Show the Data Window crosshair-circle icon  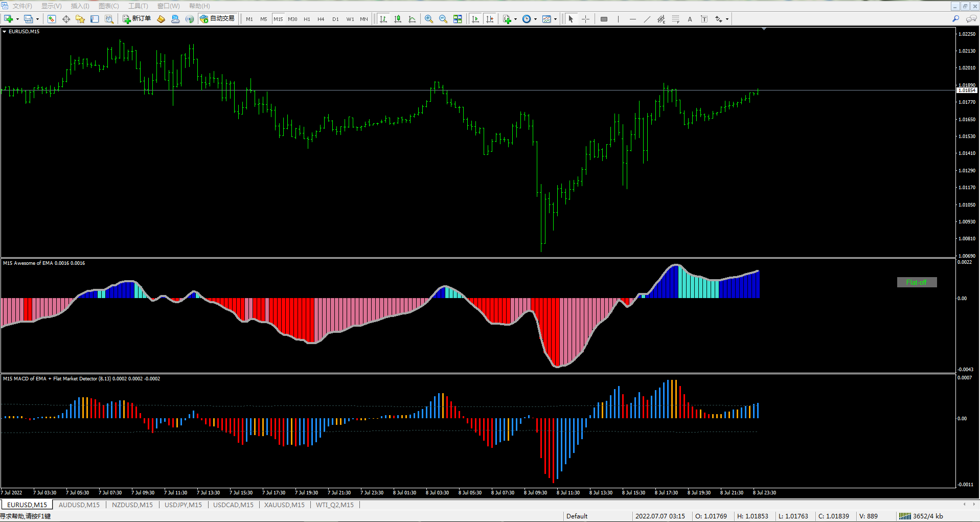coord(66,19)
